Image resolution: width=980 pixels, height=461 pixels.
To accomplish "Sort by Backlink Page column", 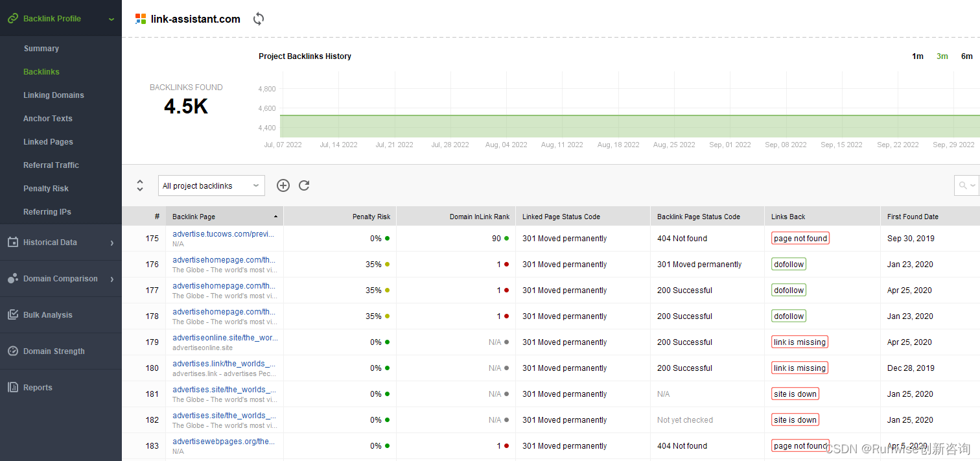I will coord(224,217).
